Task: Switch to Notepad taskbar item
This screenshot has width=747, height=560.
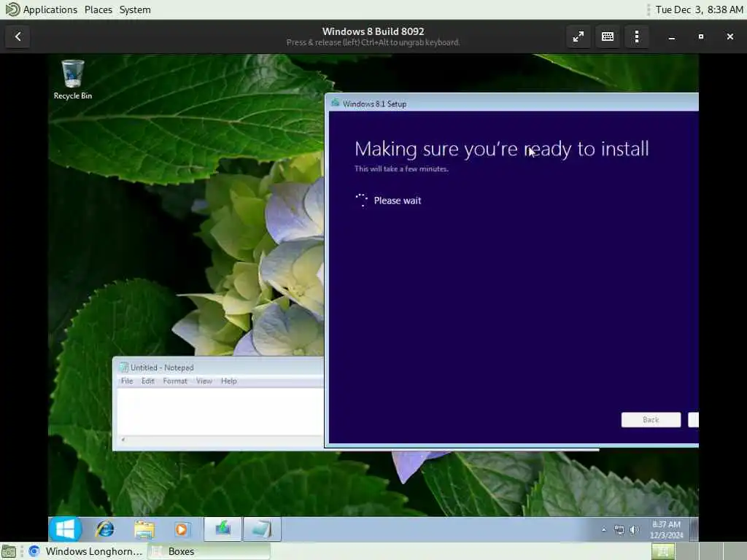Action: tap(262, 529)
